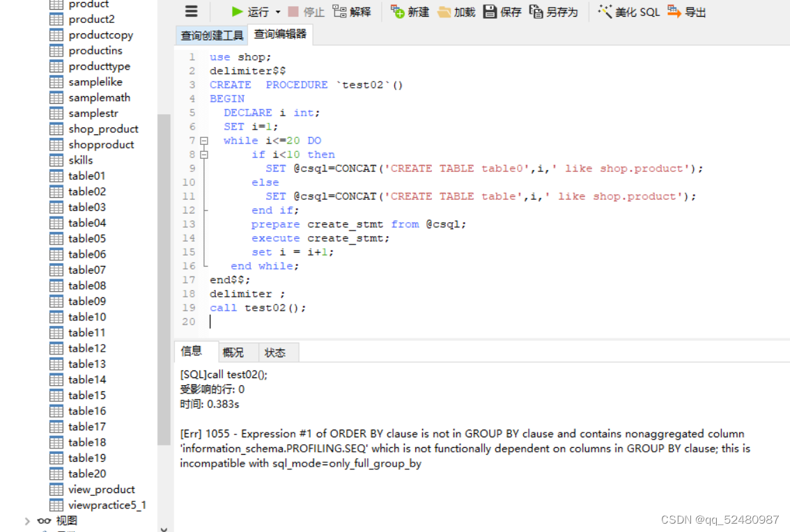
Task: Click table icon next to table14
Action: 56,380
